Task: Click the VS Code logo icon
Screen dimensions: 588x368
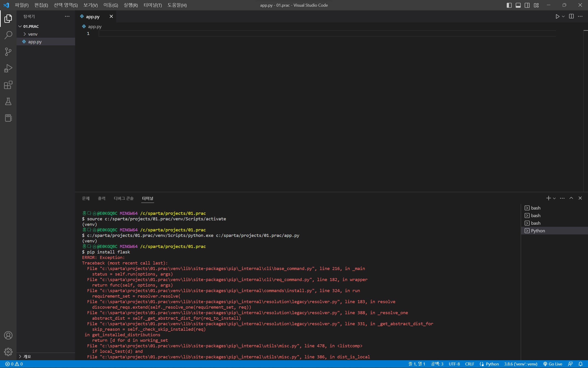Action: pyautogui.click(x=6, y=5)
